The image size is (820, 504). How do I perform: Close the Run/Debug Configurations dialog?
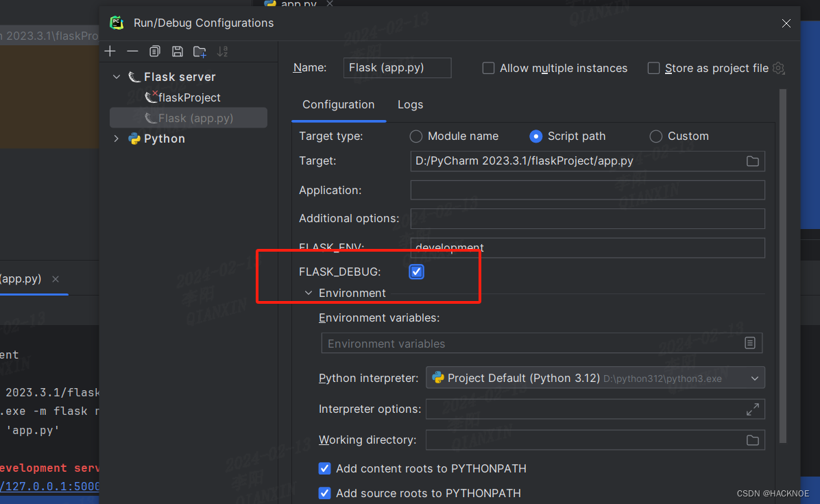coord(786,23)
